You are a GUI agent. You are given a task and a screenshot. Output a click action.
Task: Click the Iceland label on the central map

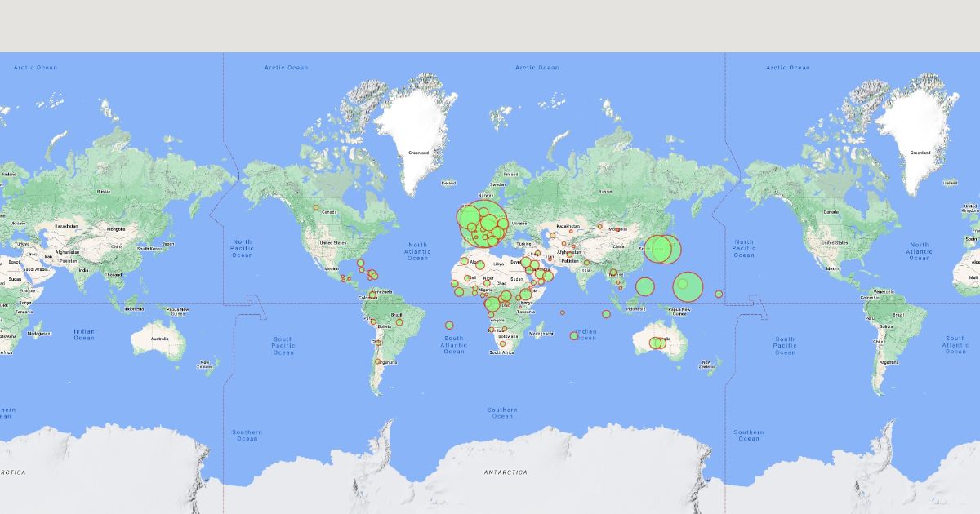click(448, 183)
